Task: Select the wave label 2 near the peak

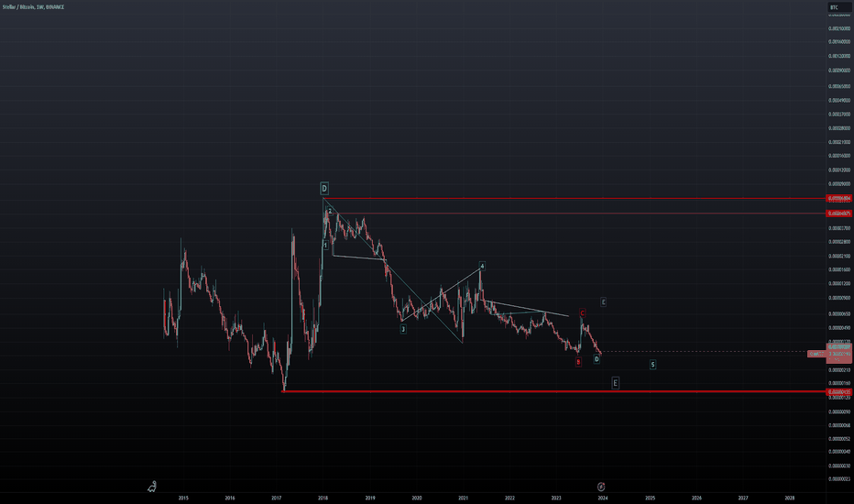Action: [x=330, y=211]
